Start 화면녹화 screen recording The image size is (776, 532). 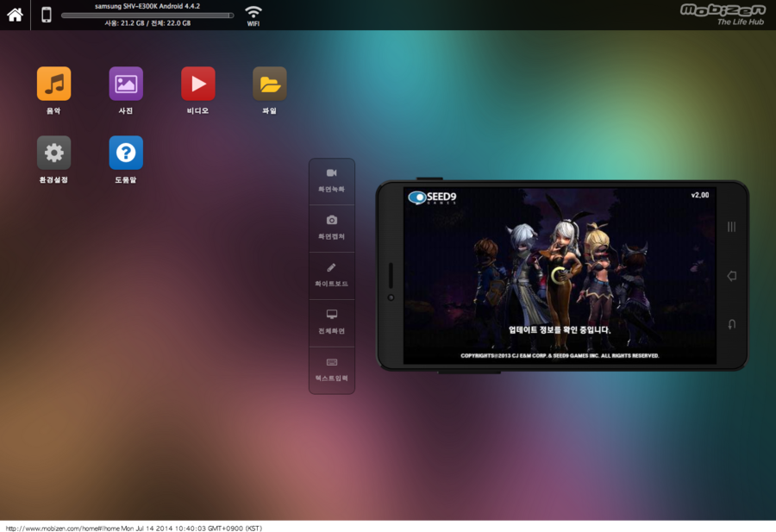pos(332,181)
